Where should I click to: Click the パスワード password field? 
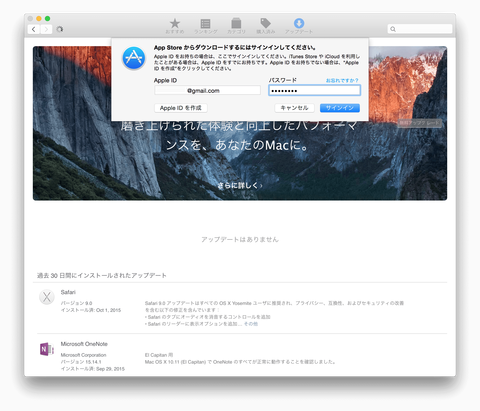(x=314, y=90)
